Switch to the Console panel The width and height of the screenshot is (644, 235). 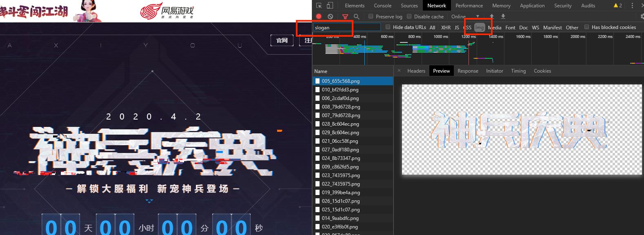pyautogui.click(x=382, y=6)
